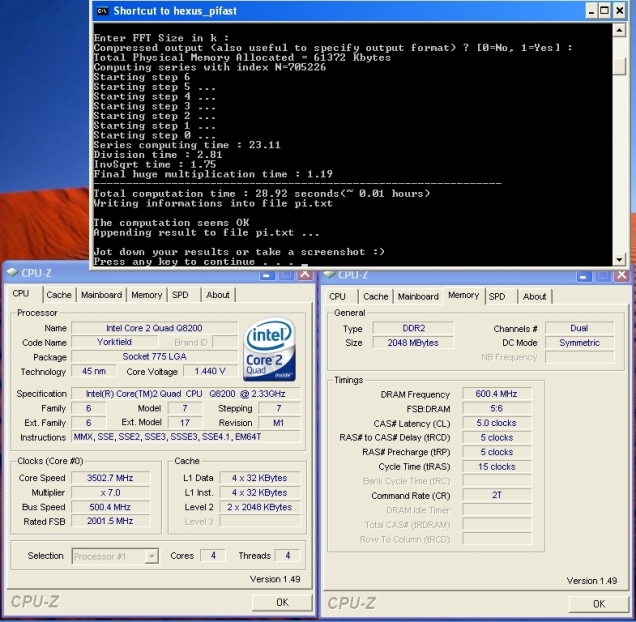The height and width of the screenshot is (622, 636).
Task: Click the Multiplier value x 7.0
Action: tap(110, 493)
